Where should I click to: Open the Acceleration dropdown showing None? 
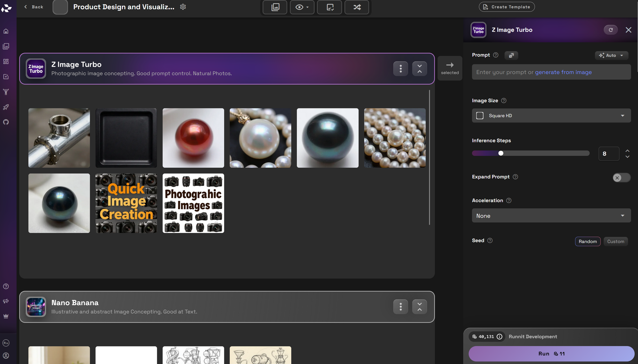(551, 215)
